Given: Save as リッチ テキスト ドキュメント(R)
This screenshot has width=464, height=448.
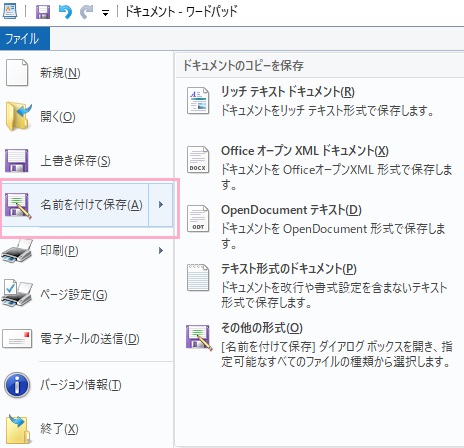Looking at the screenshot, I should click(x=288, y=92).
